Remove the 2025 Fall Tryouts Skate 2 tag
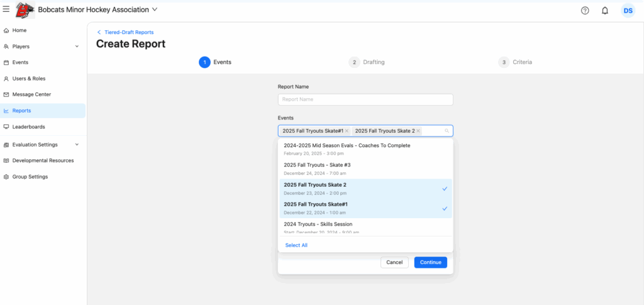644x305 pixels. [418, 131]
